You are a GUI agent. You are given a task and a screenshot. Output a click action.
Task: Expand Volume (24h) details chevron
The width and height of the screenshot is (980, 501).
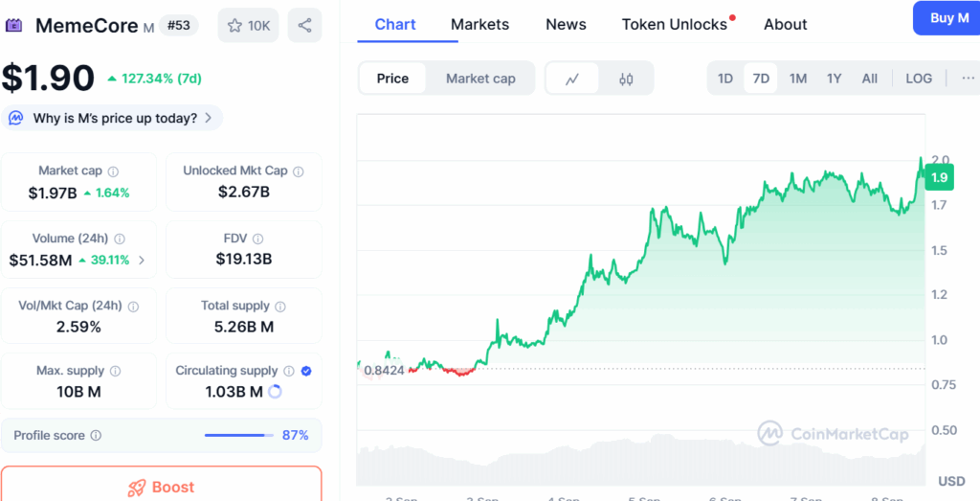[x=142, y=261]
